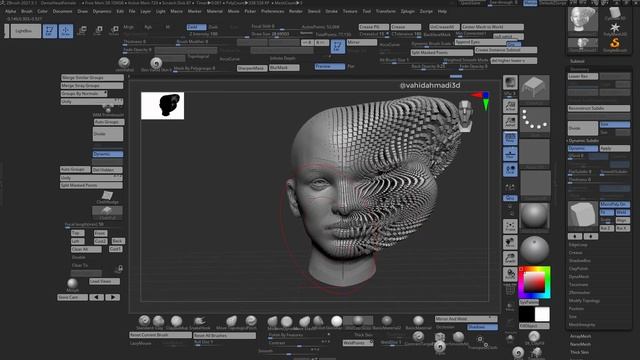Choose the Cylinder3D tool icon
The height and width of the screenshot is (360, 640).
pos(615,13)
